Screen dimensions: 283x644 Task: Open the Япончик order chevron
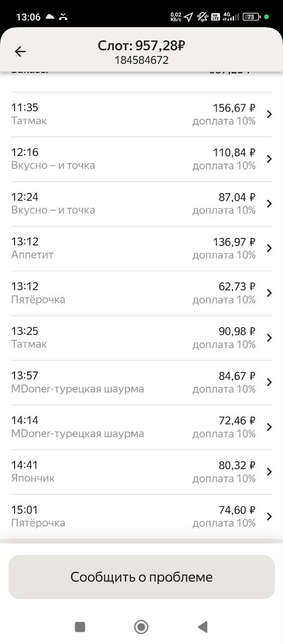click(x=269, y=471)
